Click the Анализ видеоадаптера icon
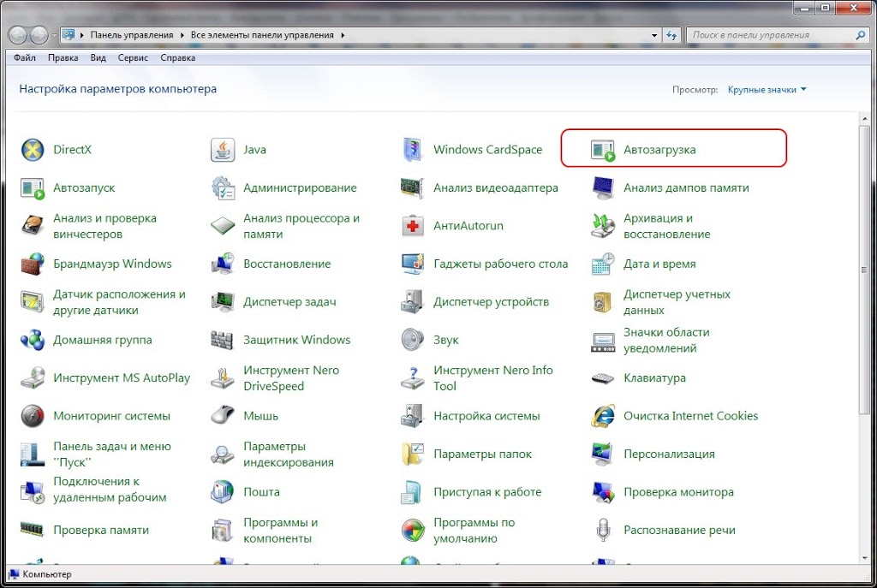The width and height of the screenshot is (877, 588). (413, 187)
